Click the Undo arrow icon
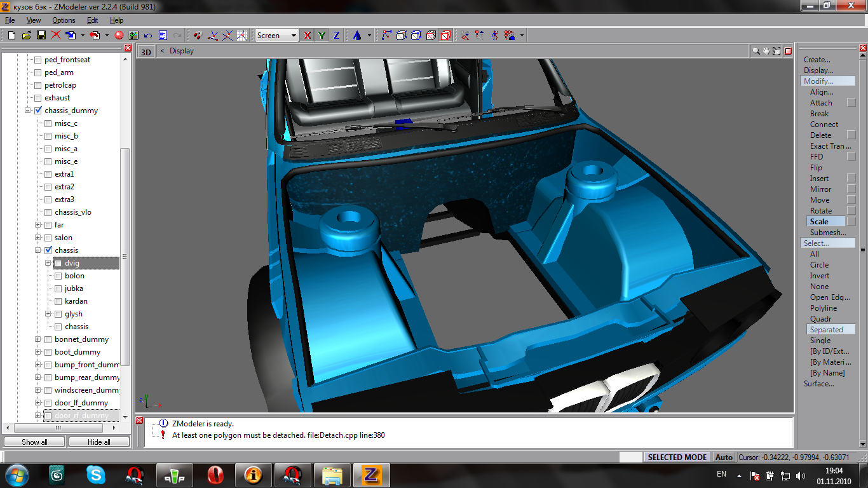 click(x=148, y=36)
